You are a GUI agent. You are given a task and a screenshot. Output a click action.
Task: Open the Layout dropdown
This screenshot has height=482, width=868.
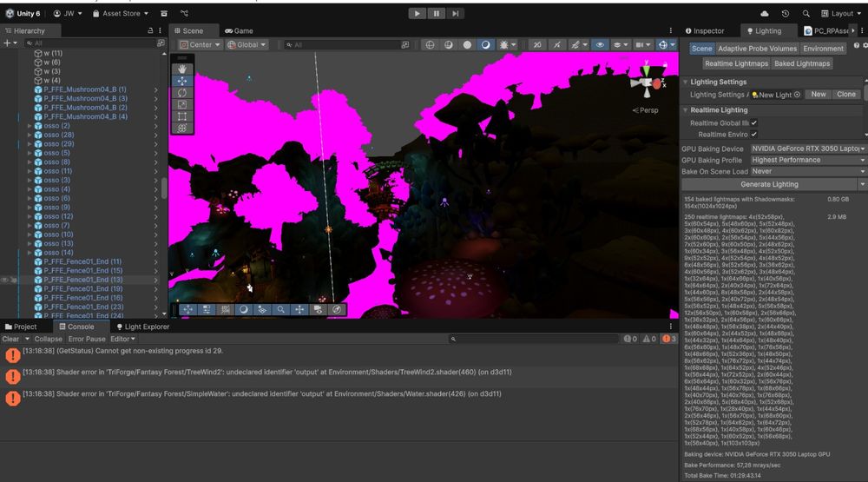coord(840,13)
